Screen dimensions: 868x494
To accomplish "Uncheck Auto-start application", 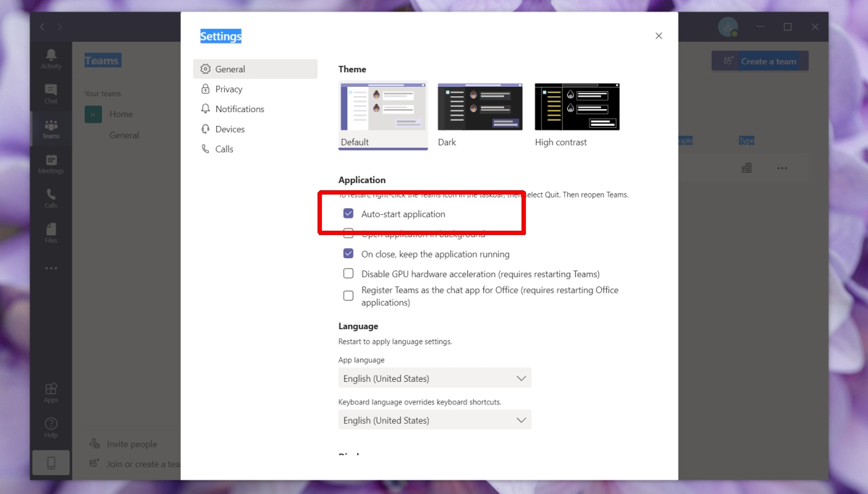I will [348, 214].
